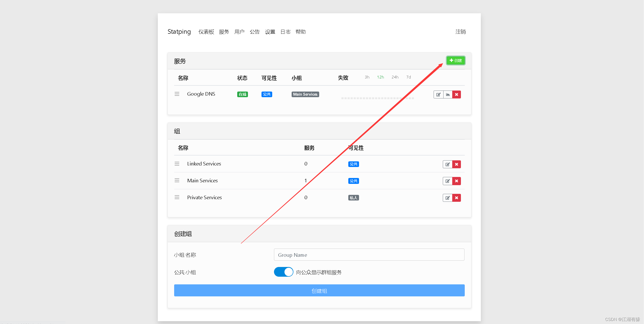Click the 公共 visibility badge of Google DNS
This screenshot has height=324, width=644.
point(267,94)
